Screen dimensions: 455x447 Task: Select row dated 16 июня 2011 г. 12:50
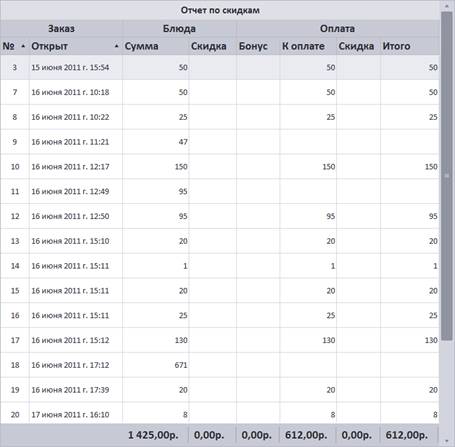pyautogui.click(x=220, y=216)
